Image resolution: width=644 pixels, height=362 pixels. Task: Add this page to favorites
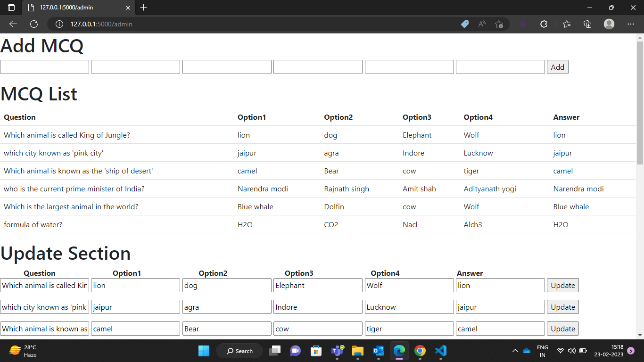click(x=499, y=24)
